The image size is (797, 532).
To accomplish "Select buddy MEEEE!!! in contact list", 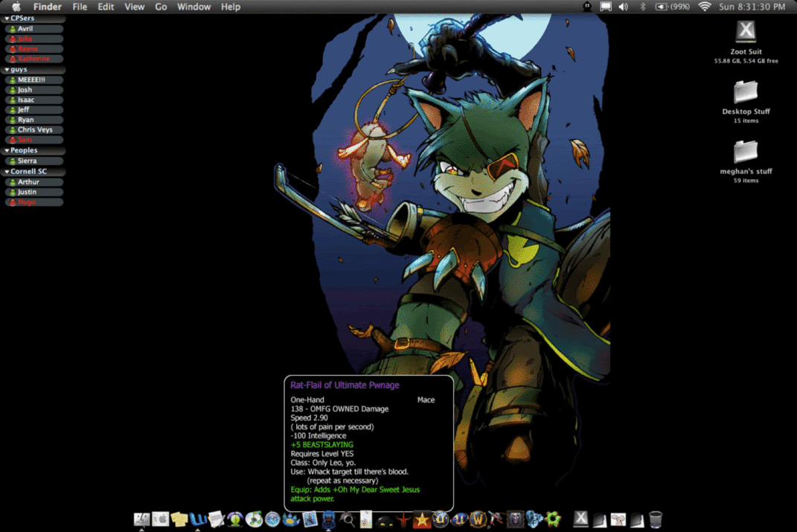I will coord(34,80).
